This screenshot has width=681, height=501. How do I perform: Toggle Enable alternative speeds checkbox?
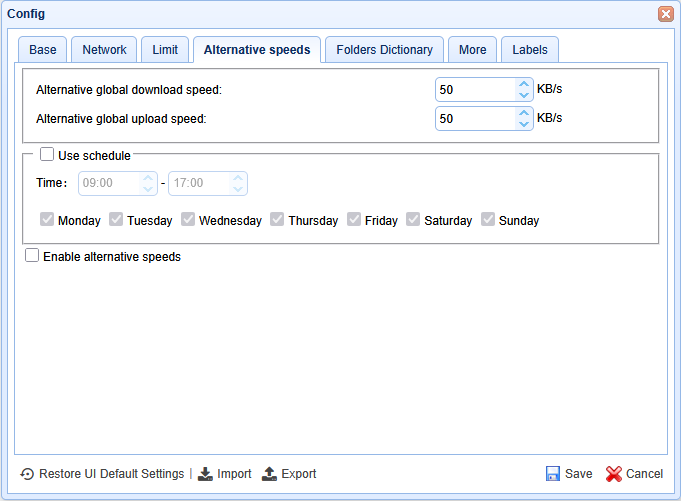pyautogui.click(x=32, y=256)
